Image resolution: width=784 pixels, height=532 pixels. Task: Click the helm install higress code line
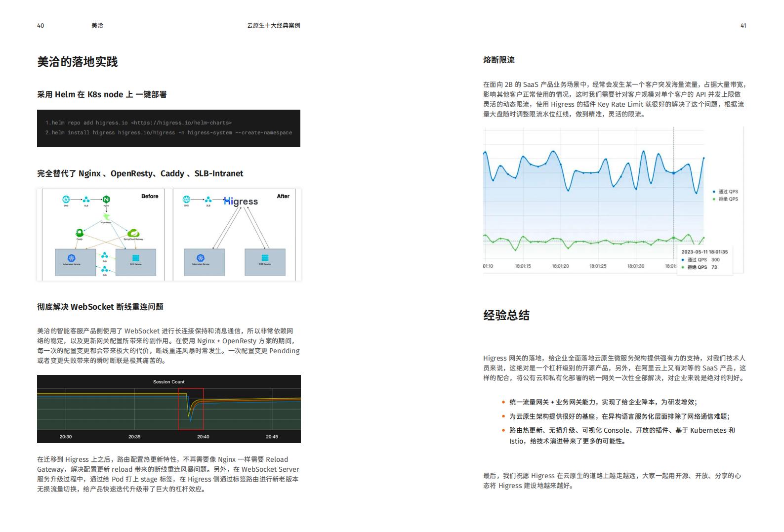click(168, 132)
